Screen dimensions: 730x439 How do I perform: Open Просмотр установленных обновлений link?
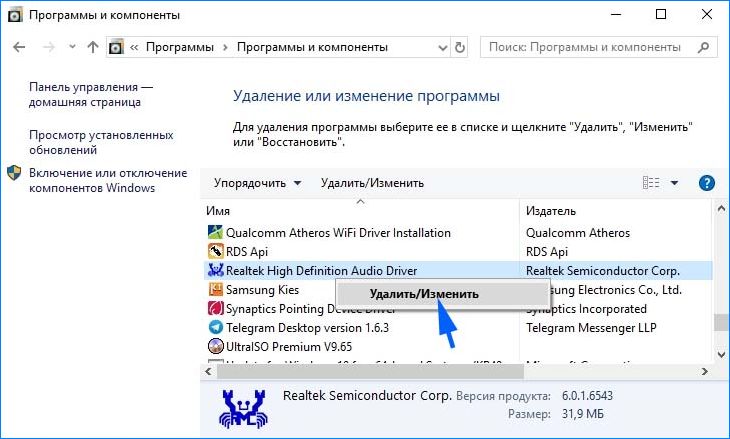pyautogui.click(x=101, y=142)
